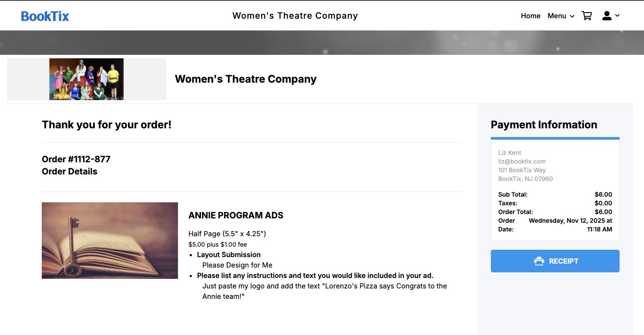Click the user account profile icon
This screenshot has height=335, width=644.
point(607,16)
